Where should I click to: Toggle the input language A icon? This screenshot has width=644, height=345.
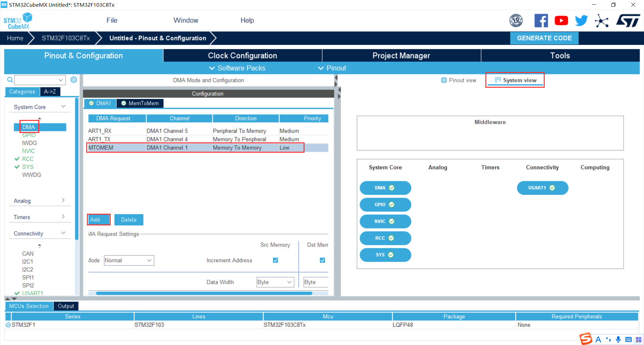pyautogui.click(x=598, y=339)
